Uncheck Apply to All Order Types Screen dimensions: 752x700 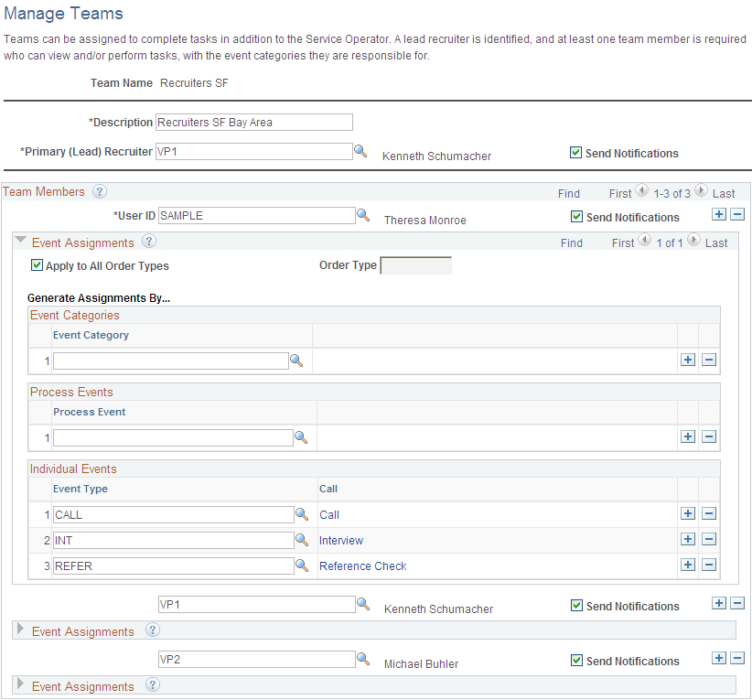(34, 265)
